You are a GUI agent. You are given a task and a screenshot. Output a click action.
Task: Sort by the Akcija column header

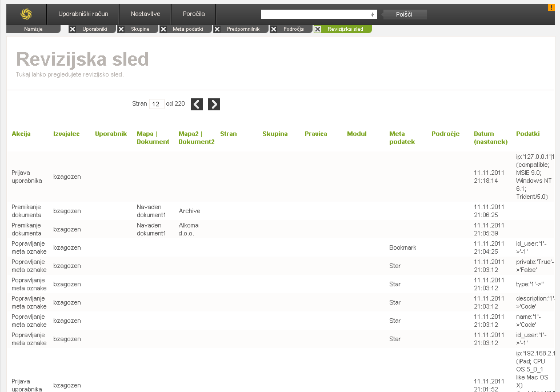point(21,134)
